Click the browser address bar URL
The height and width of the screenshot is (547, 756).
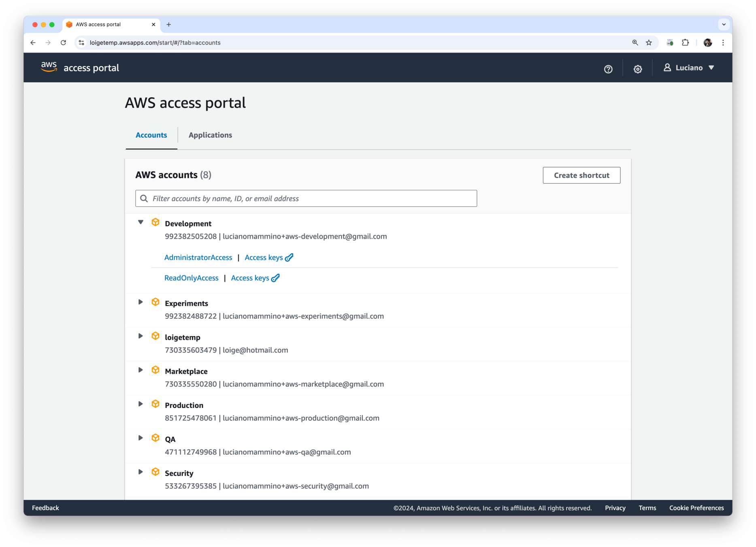click(x=155, y=43)
